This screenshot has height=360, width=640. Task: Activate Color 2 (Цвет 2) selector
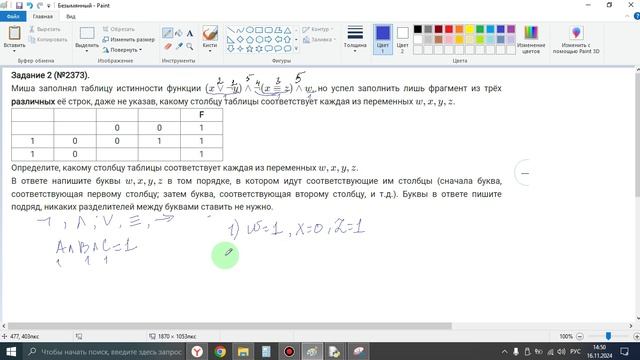402,39
